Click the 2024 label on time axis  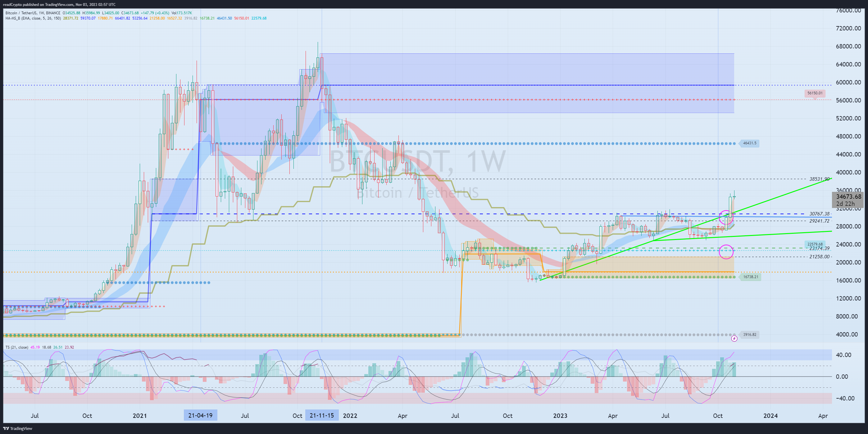coord(770,415)
